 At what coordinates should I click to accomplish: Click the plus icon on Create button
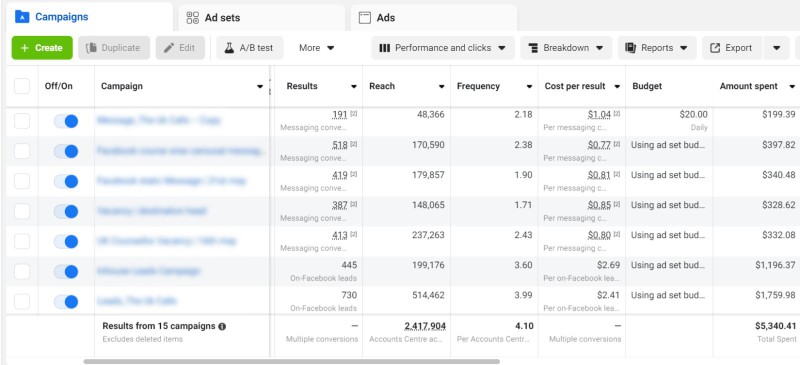(24, 48)
